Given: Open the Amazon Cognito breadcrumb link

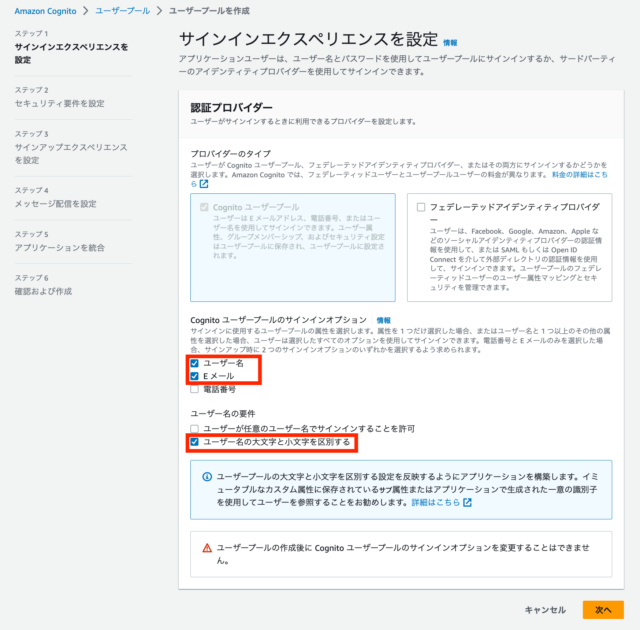Looking at the screenshot, I should pyautogui.click(x=45, y=11).
